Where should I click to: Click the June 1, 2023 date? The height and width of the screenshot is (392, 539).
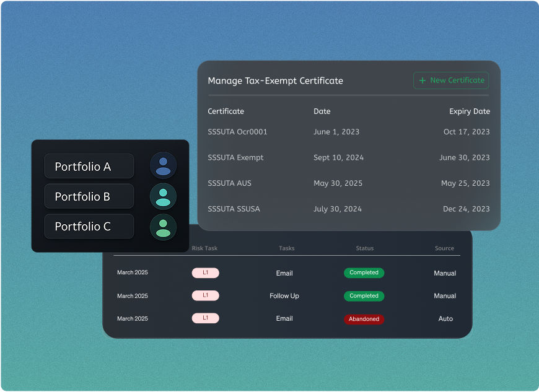tap(336, 132)
